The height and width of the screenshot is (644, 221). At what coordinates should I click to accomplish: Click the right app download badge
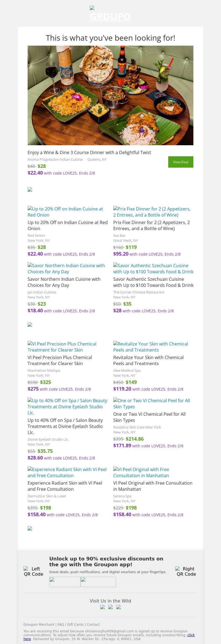(x=98, y=582)
